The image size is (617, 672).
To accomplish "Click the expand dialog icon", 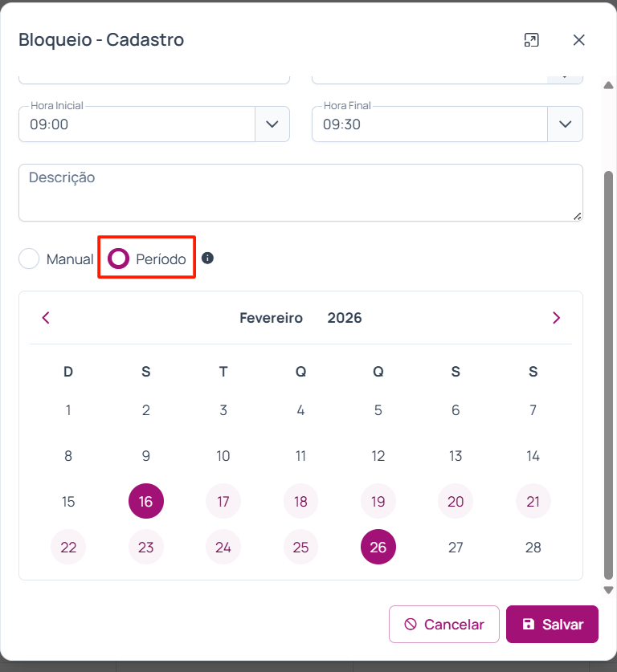I will (531, 40).
